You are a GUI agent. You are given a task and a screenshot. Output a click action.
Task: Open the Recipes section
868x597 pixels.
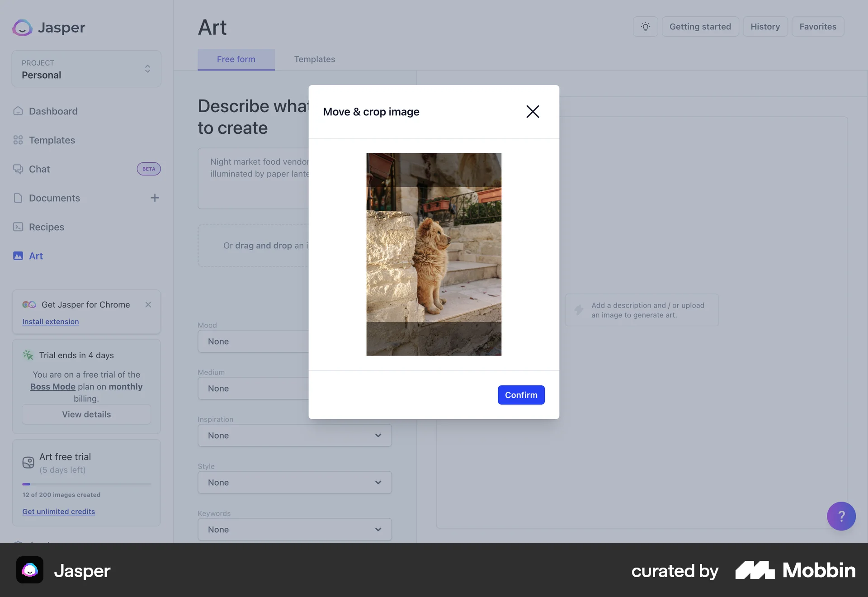(x=46, y=227)
